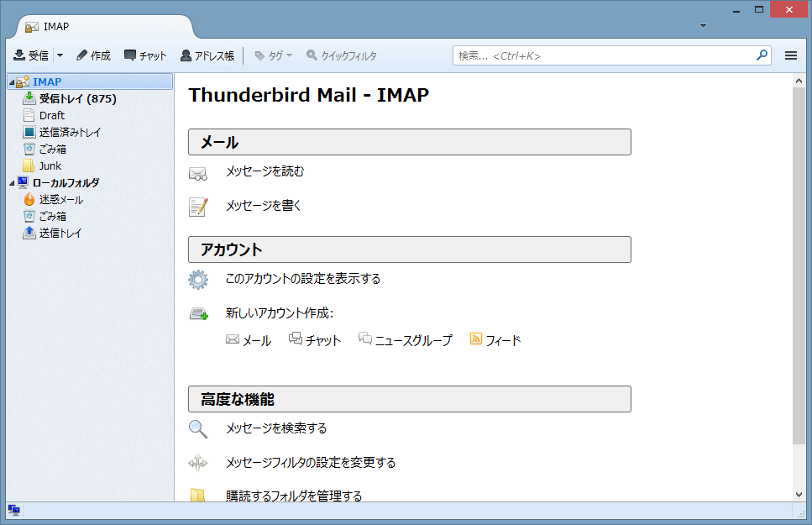
Task: Click trash icon below 送信済みトレイ
Action: point(29,149)
